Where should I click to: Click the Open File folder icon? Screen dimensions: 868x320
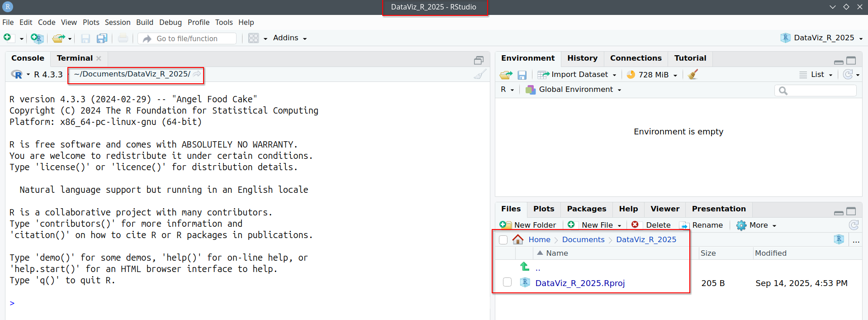point(58,38)
